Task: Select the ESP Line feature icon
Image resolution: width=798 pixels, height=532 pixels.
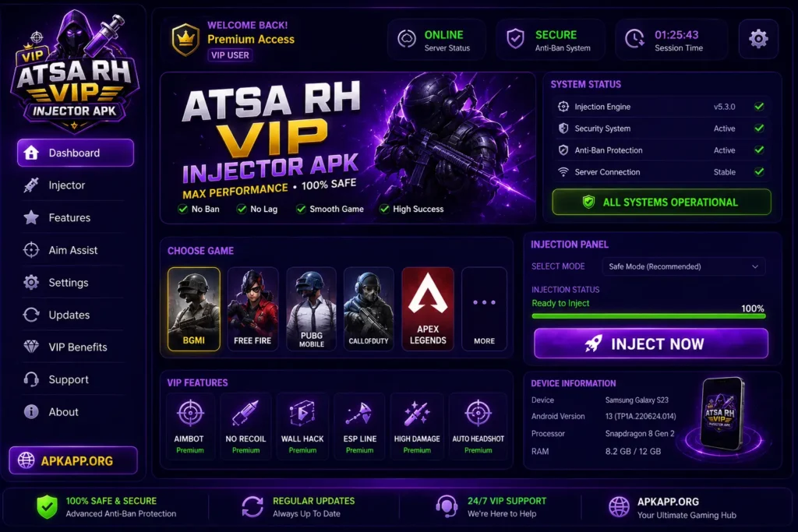Action: [359, 413]
